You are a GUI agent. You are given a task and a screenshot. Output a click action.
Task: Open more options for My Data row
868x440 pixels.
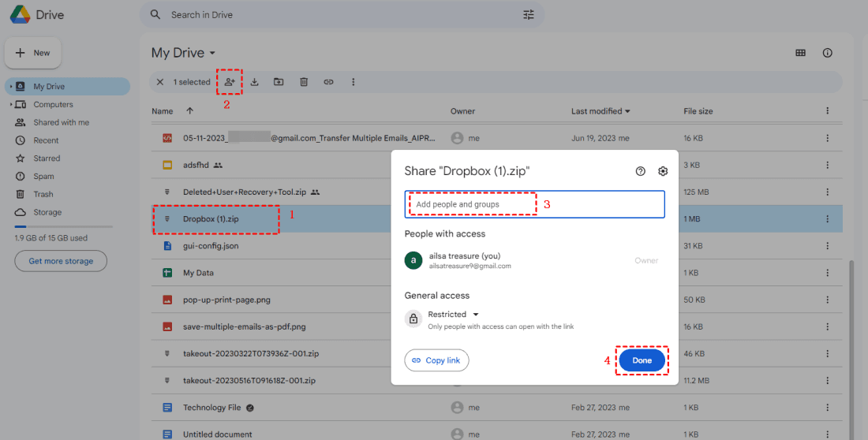click(x=828, y=273)
